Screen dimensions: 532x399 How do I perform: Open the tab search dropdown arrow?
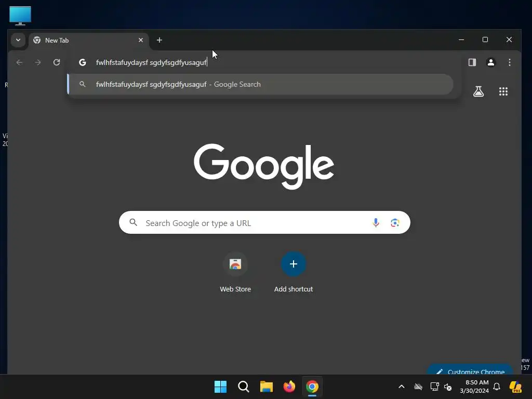(18, 40)
